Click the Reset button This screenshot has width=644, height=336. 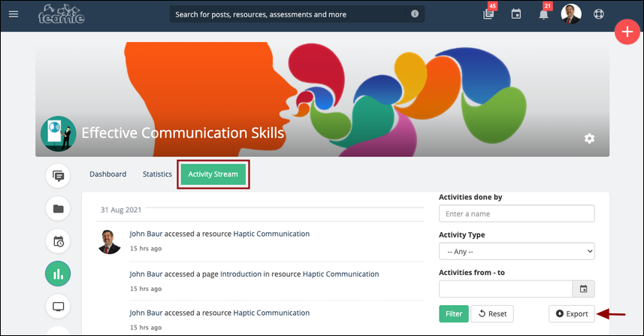(x=492, y=313)
